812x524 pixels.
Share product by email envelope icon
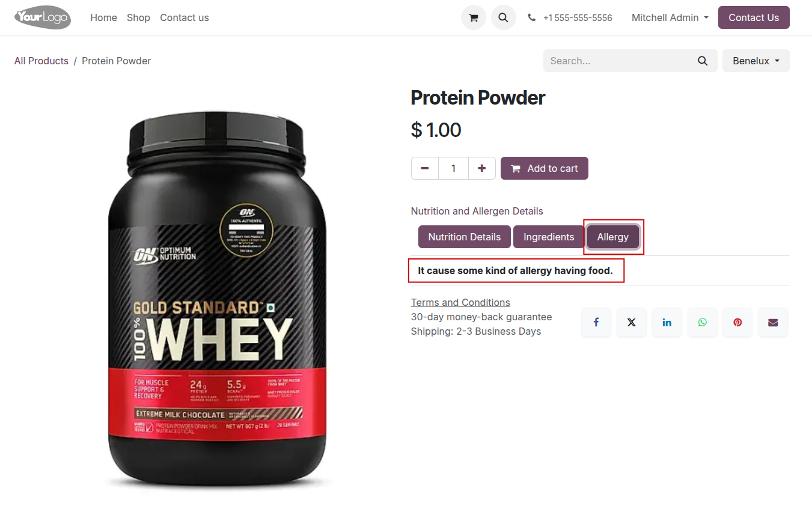pos(773,322)
